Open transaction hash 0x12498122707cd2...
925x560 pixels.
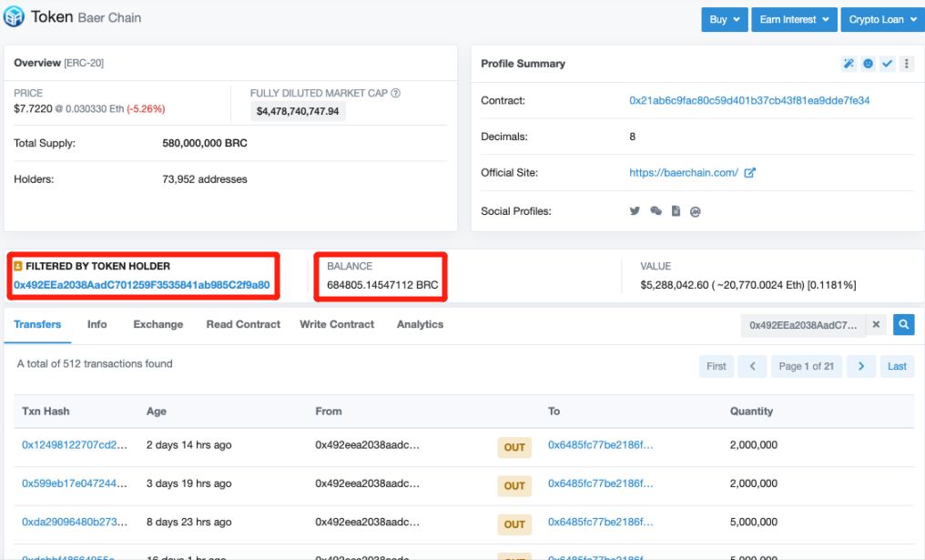pyautogui.click(x=75, y=445)
